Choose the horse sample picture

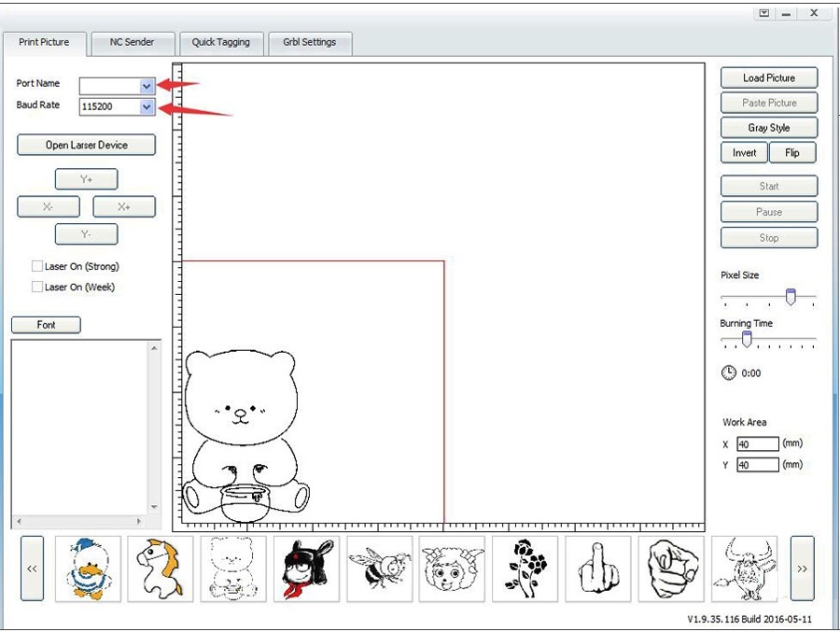coord(160,569)
